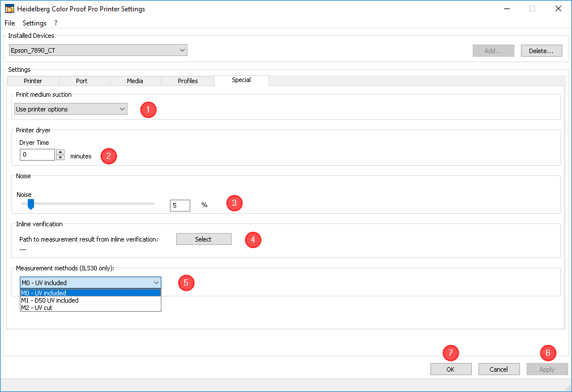Open the Print medium suction dropdown
This screenshot has height=392, width=572.
(71, 109)
